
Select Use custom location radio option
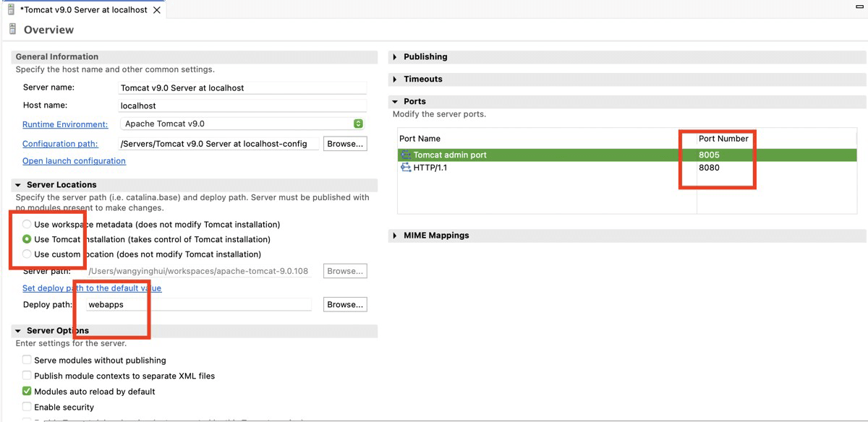tap(27, 254)
